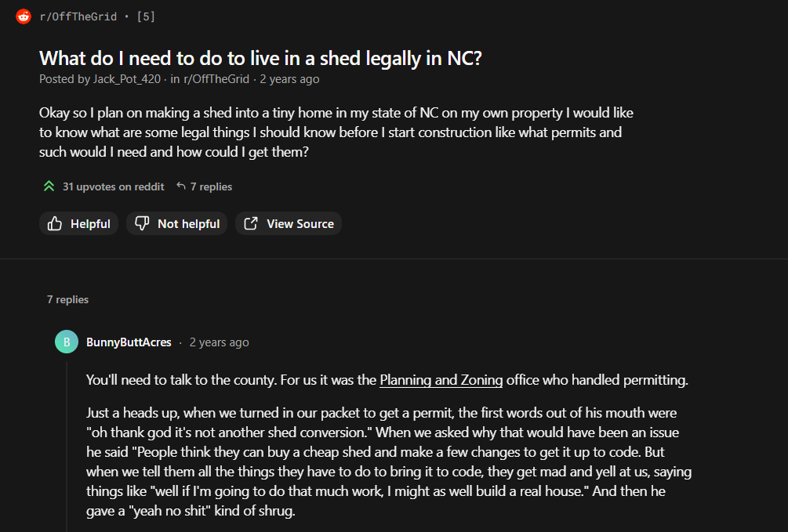Click the post title about living in a shed

click(260, 57)
